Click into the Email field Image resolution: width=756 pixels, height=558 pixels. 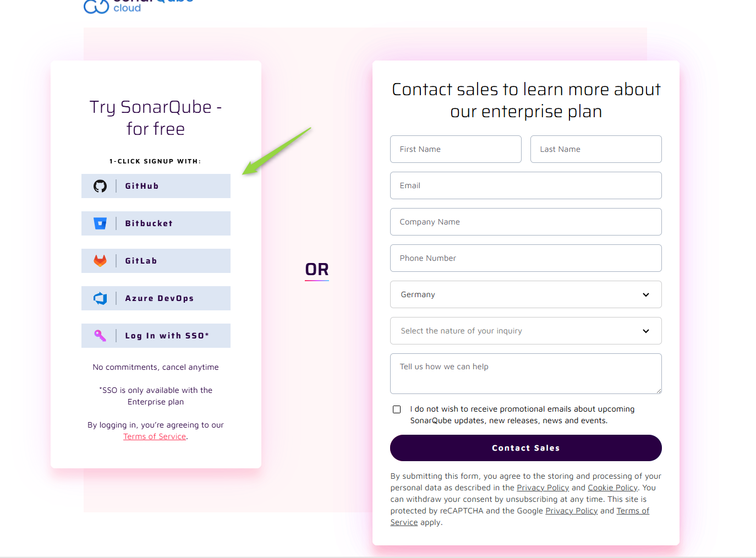(x=526, y=185)
